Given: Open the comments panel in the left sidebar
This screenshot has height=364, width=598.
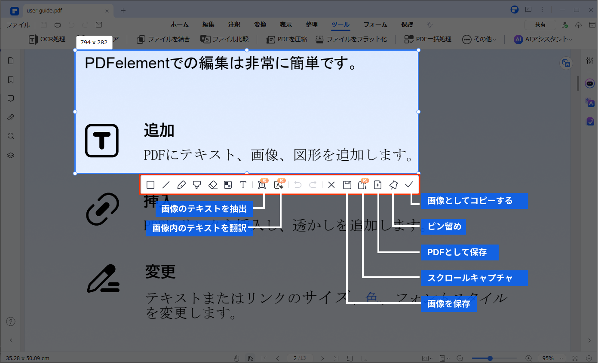Looking at the screenshot, I should click(11, 98).
